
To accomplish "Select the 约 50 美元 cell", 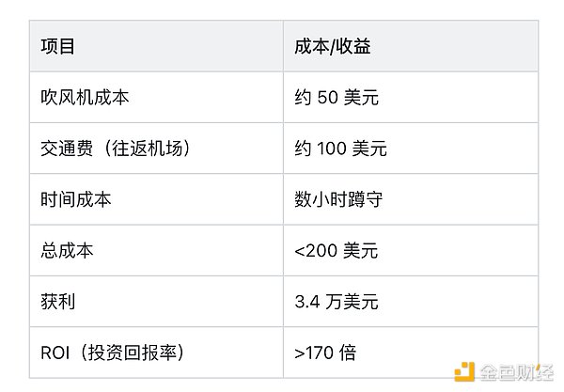I will [337, 98].
